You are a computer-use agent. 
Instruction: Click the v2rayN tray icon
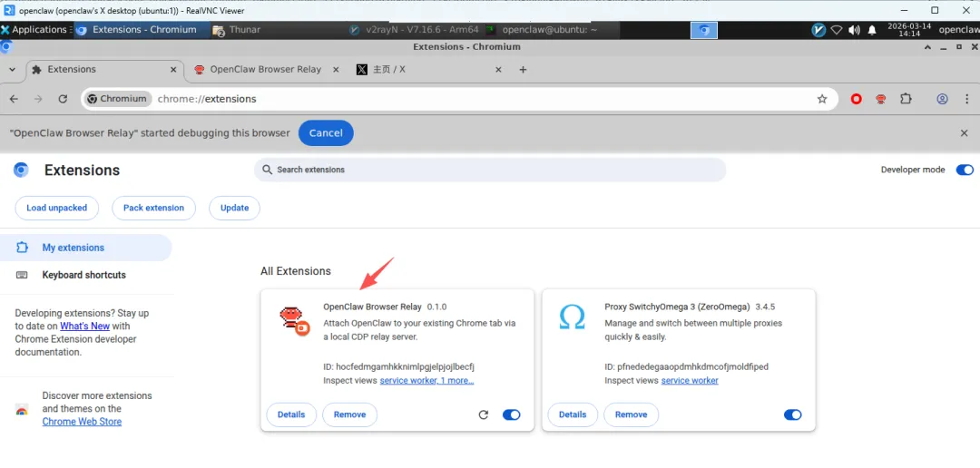pyautogui.click(x=818, y=29)
